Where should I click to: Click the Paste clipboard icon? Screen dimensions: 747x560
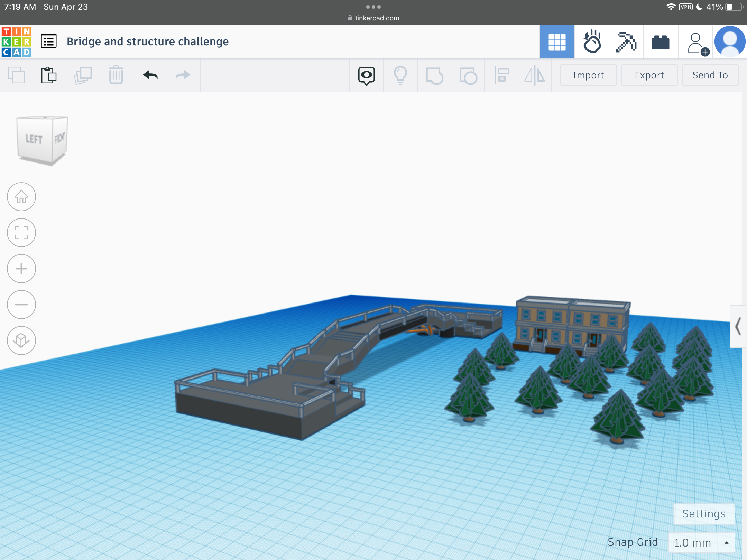[x=49, y=75]
